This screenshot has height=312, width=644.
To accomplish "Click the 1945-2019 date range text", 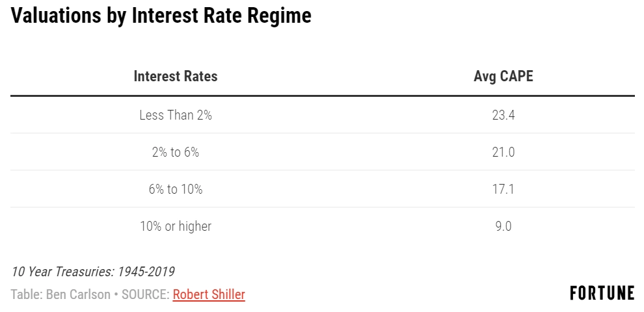I will pyautogui.click(x=146, y=271).
